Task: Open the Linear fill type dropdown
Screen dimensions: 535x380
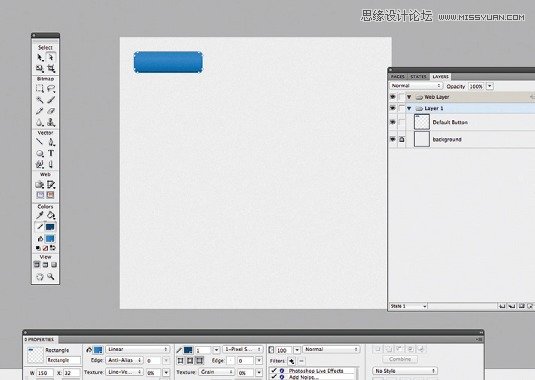Action: (138, 349)
